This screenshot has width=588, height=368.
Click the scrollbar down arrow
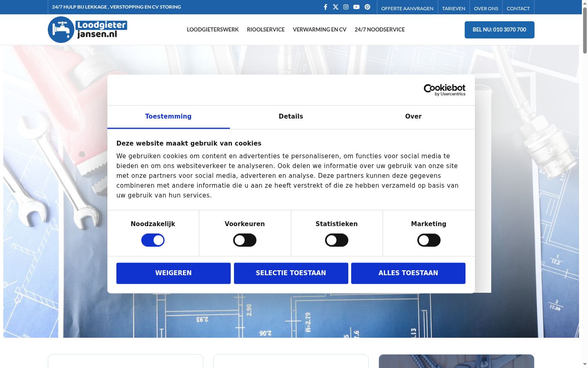585,364
